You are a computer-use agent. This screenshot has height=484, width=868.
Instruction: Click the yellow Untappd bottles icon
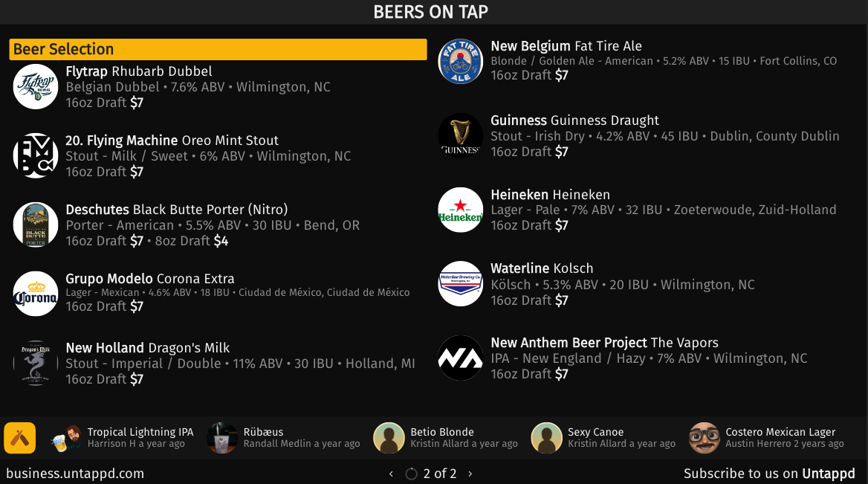20,438
